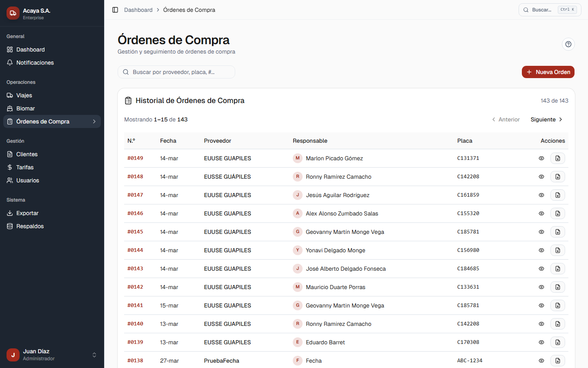Expand Juan Díaz user account menu
This screenshot has width=588, height=368.
(x=94, y=355)
